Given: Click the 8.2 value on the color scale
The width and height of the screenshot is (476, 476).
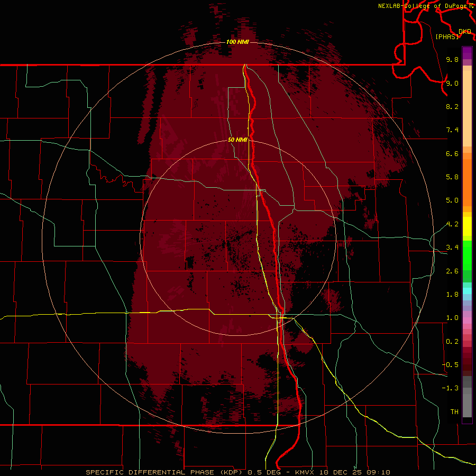Looking at the screenshot, I should coord(452,106).
